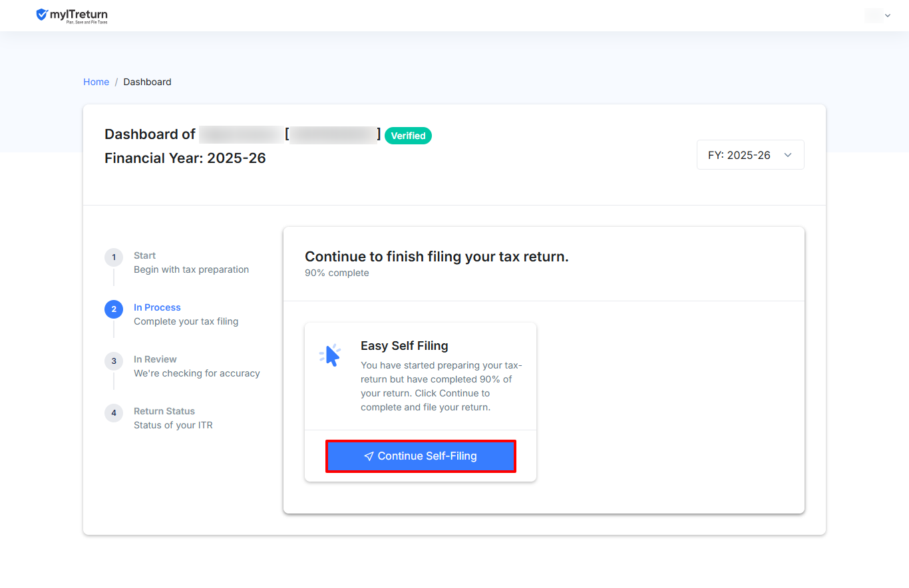Select step 1 circle for Start
The width and height of the screenshot is (909, 588).
pos(114,257)
